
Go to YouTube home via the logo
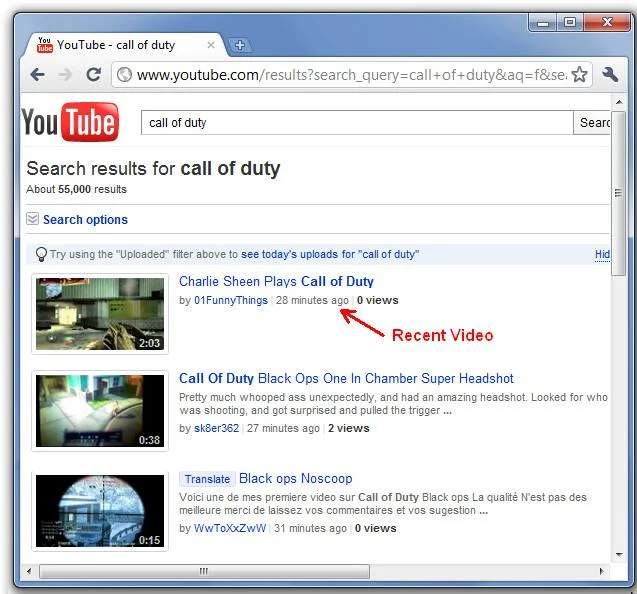click(x=70, y=121)
